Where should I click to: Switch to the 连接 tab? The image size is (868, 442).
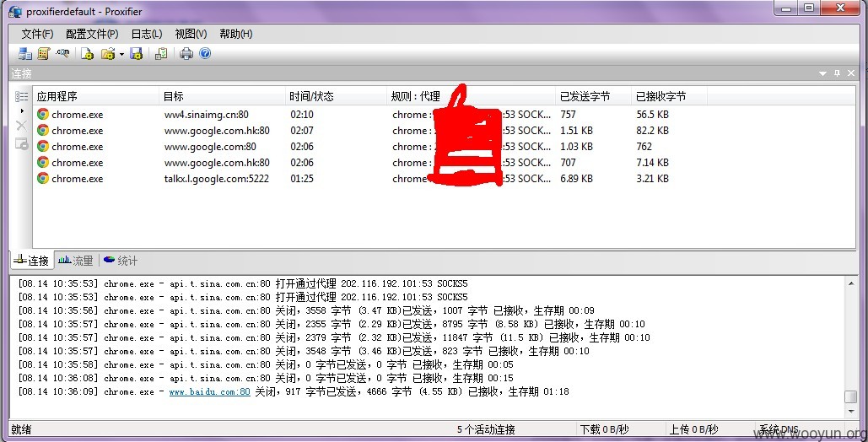tap(32, 261)
